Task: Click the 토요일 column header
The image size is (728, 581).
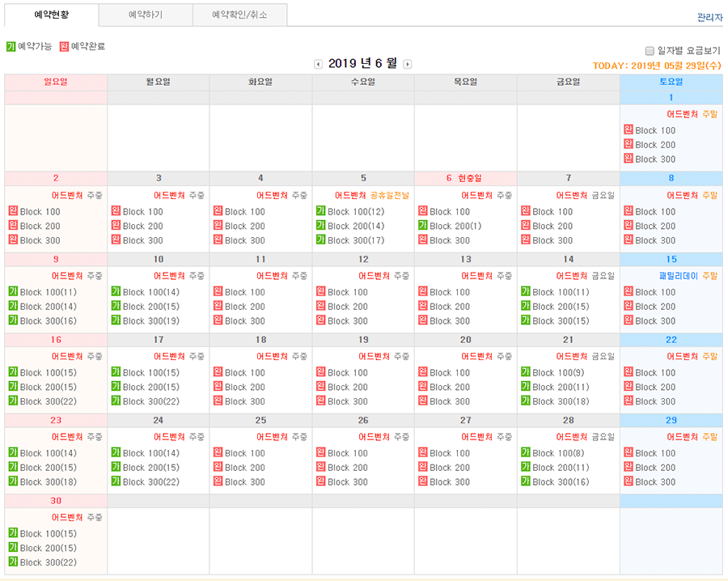Action: (x=671, y=82)
